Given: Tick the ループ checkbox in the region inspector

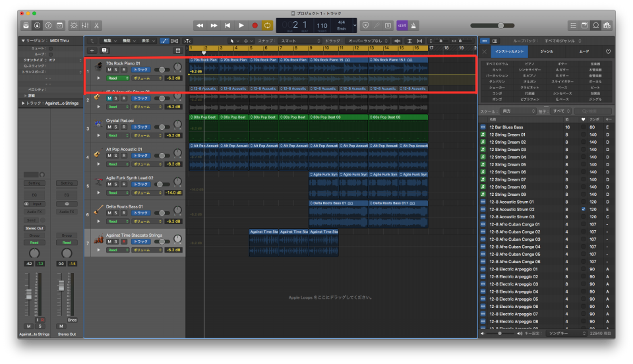Looking at the screenshot, I should (x=51, y=54).
